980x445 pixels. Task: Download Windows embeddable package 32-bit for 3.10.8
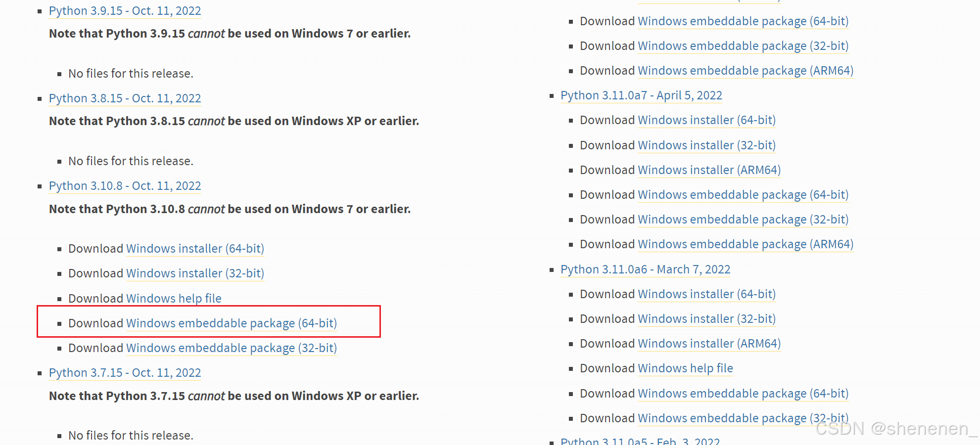(x=231, y=348)
